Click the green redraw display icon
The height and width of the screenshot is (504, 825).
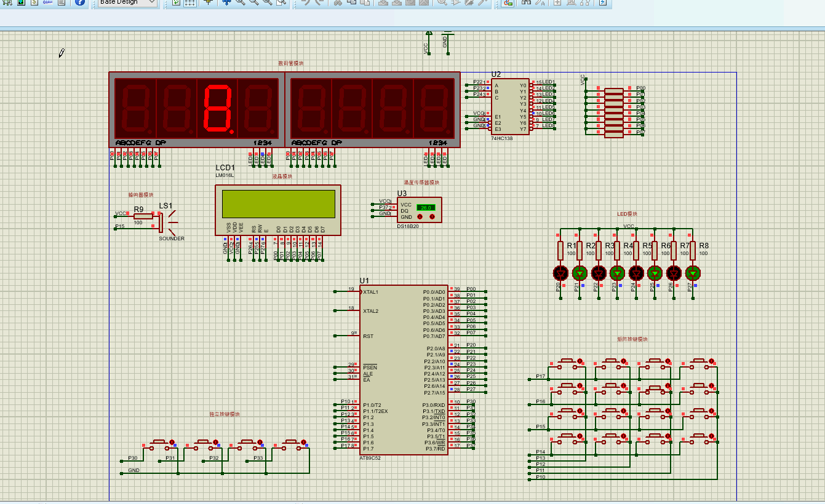coord(176,2)
